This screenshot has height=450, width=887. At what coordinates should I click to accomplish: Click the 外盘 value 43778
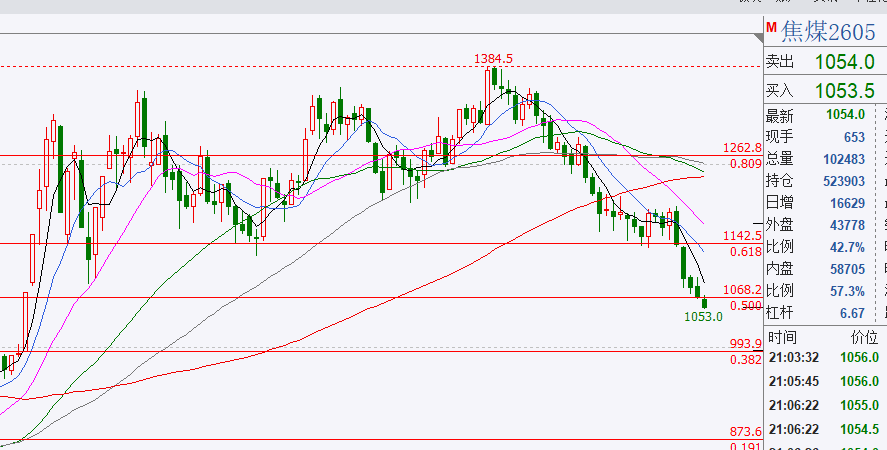click(847, 225)
